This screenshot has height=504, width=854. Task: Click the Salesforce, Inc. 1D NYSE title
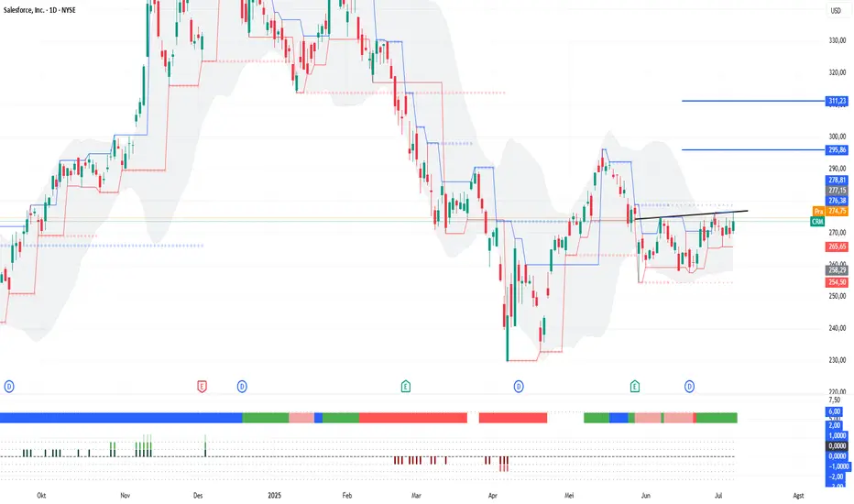39,10
